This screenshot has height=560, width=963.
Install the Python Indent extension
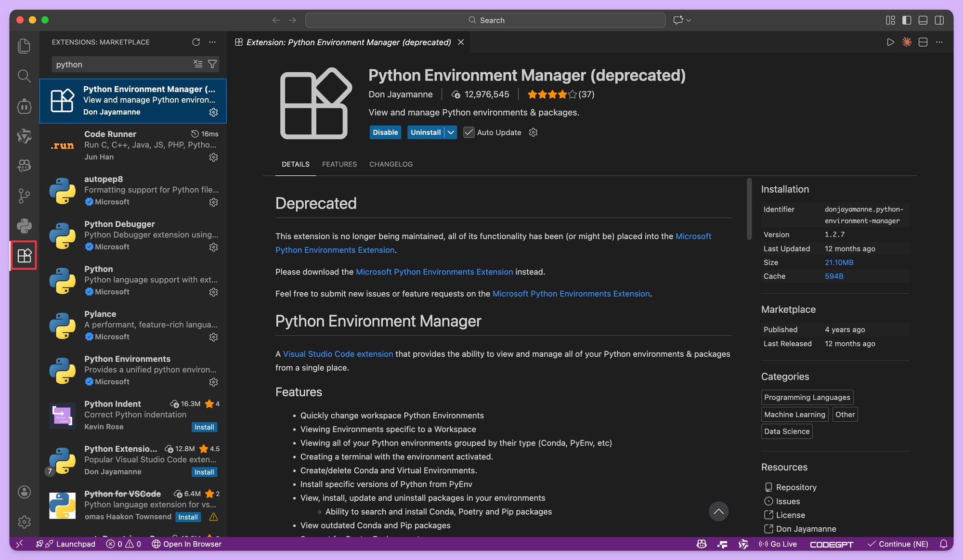204,427
